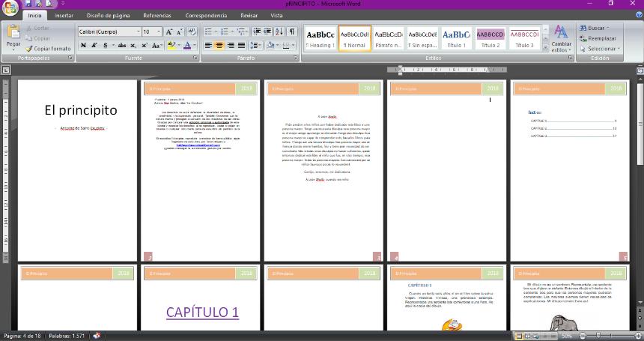Click the sort A-Z icon

pos(279,31)
